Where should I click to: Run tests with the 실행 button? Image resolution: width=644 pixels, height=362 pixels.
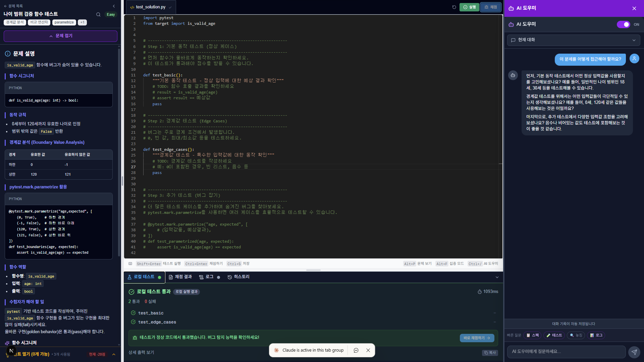(469, 7)
